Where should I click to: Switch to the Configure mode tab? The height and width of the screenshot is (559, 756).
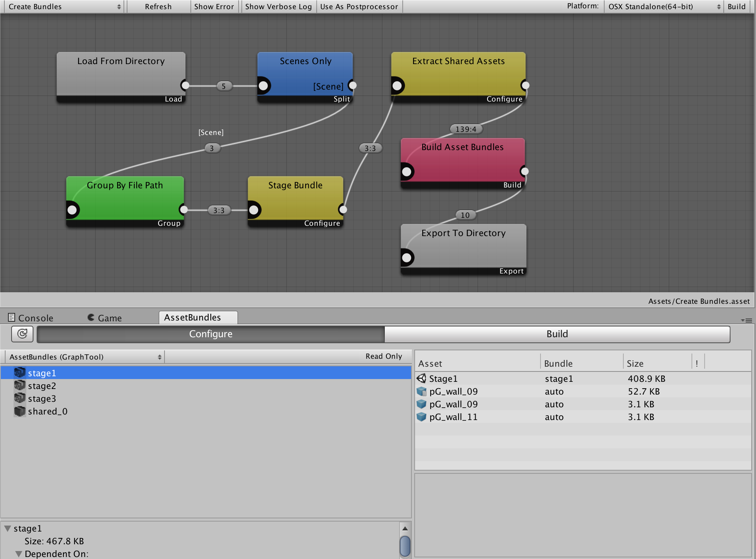coord(211,334)
